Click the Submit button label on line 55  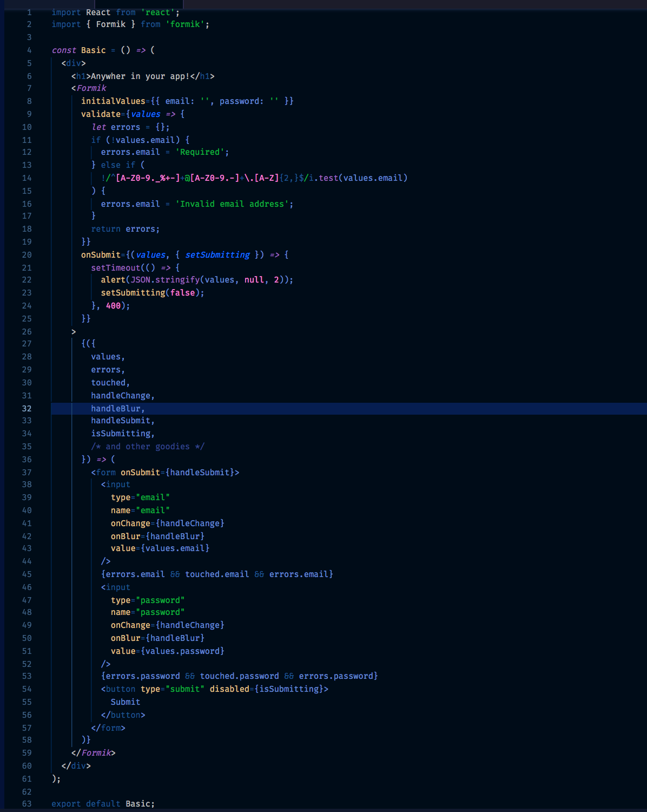(125, 702)
